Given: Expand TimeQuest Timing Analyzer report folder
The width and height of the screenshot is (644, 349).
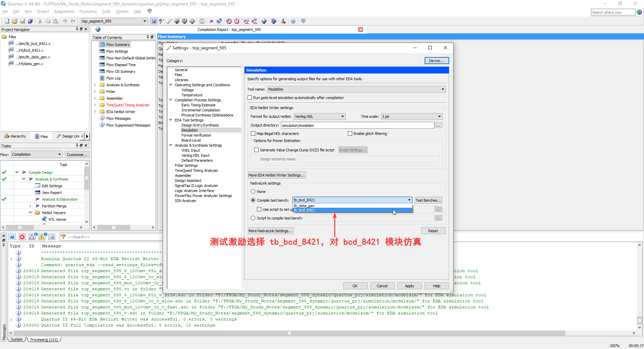Looking at the screenshot, I should (95, 105).
